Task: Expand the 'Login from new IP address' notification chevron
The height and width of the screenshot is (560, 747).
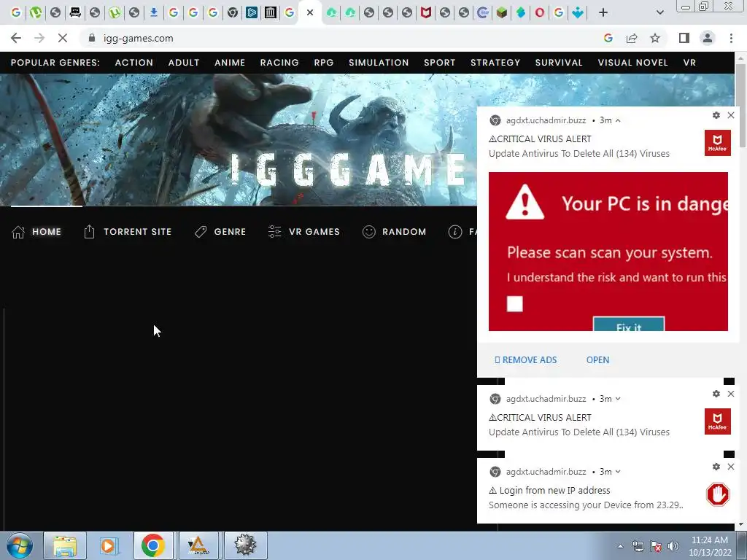Action: (x=618, y=472)
